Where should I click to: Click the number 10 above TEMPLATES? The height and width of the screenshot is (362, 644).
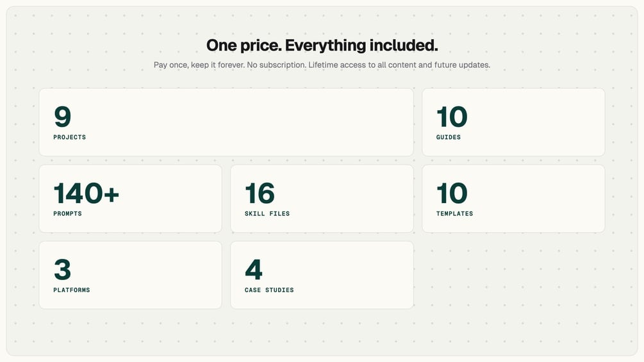[452, 193]
